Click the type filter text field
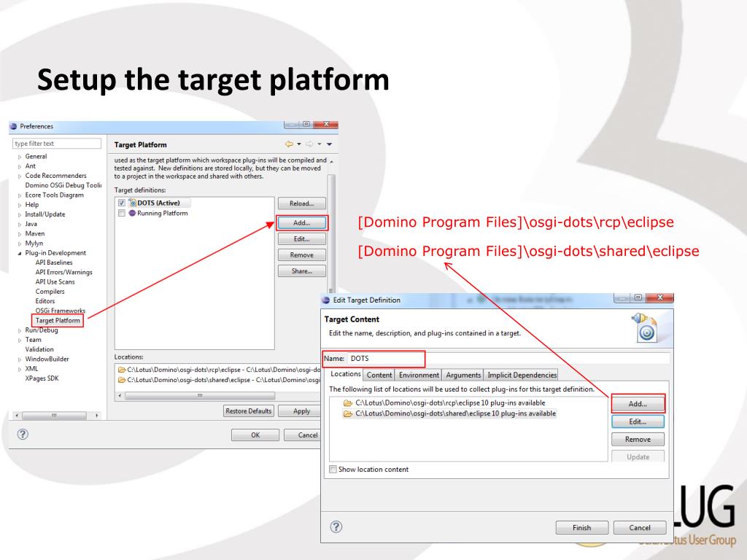Viewport: 747px width, 560px height. click(x=57, y=144)
